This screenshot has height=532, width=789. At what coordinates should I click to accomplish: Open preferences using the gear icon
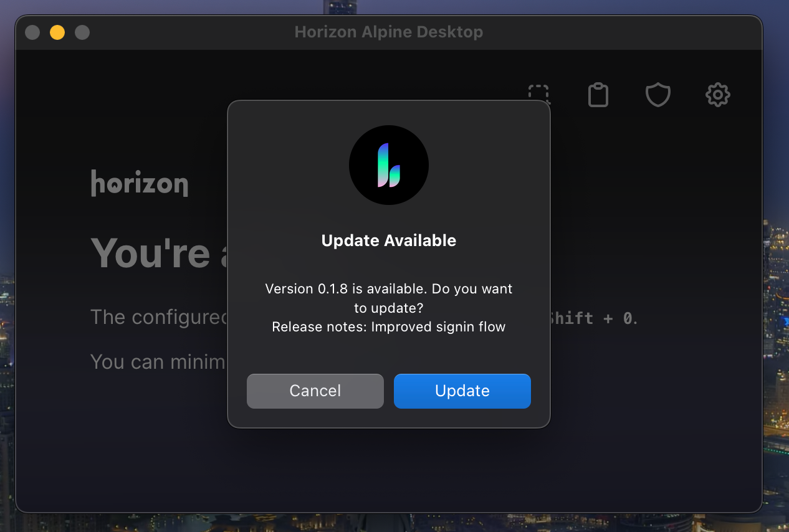pos(717,95)
